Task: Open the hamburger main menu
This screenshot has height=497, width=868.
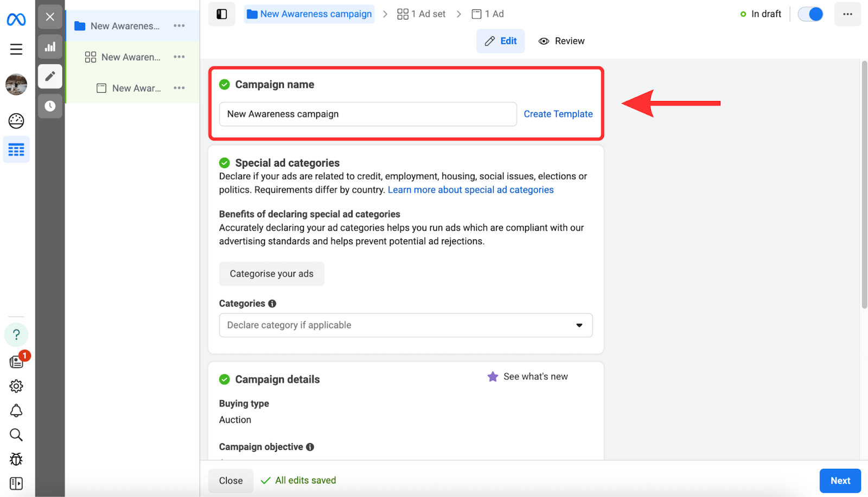Action: [x=16, y=49]
